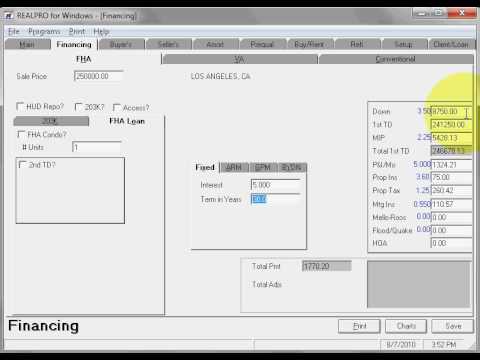Click the Down percentage value 3.50
480x360 pixels.
(x=424, y=111)
